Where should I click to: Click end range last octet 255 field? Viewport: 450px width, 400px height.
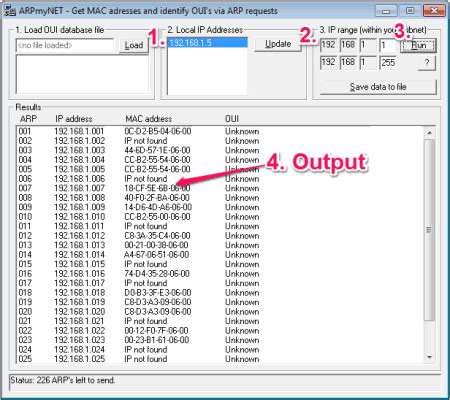click(x=388, y=63)
